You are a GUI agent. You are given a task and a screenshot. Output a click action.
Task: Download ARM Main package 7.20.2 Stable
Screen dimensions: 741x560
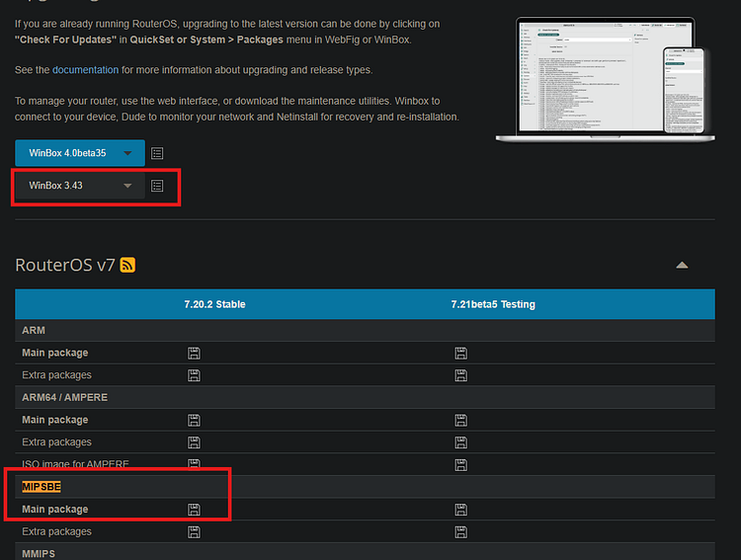(194, 353)
